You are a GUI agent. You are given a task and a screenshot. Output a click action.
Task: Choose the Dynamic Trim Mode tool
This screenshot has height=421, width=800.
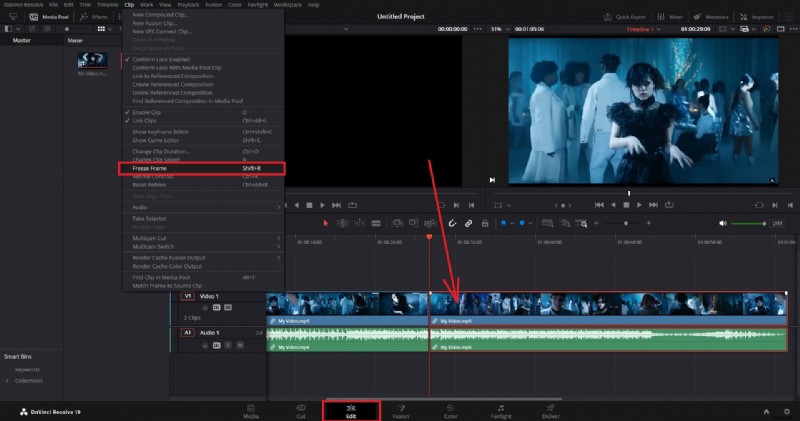pos(359,223)
